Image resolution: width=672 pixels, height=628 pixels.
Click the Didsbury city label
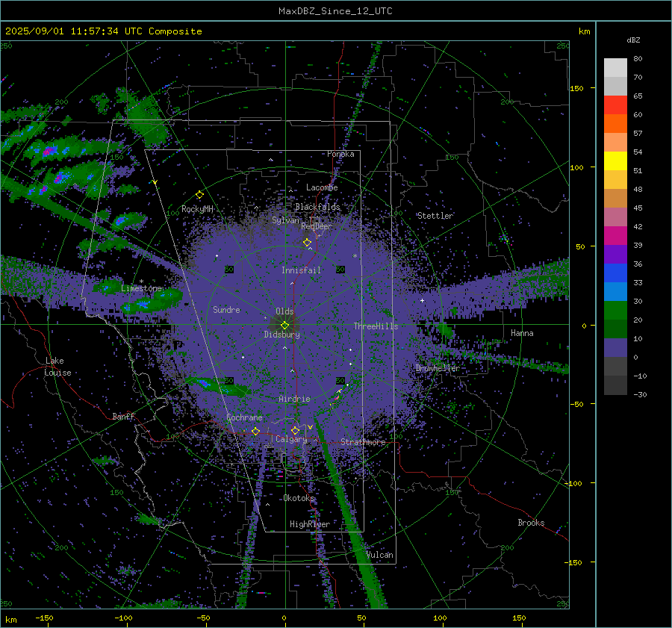[x=282, y=335]
